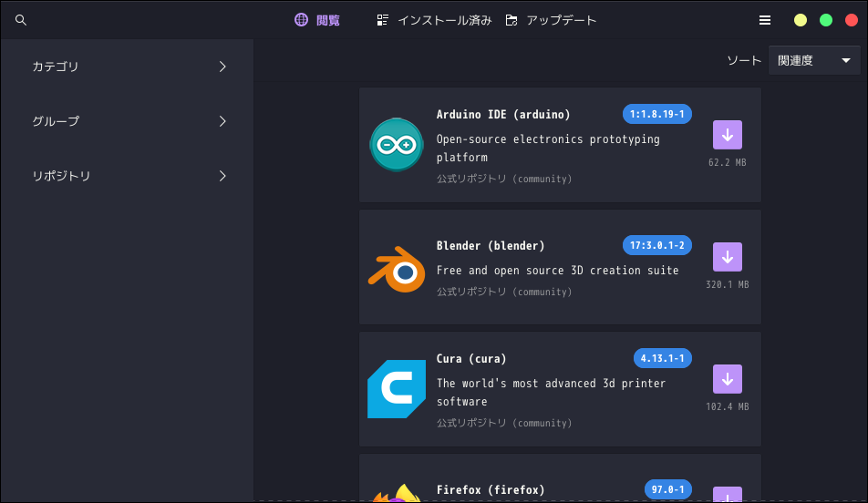Screen dimensions: 868x503
Task: Switch to the 閲覧 browse tab
Action: pyautogui.click(x=317, y=20)
